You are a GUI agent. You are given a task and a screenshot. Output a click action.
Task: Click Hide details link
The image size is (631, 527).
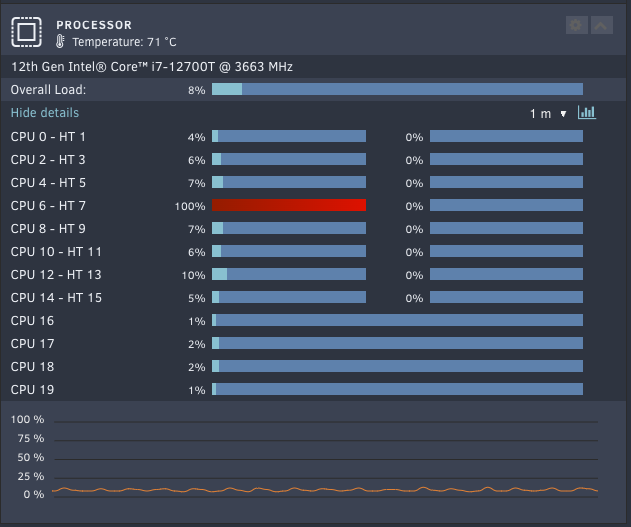tap(45, 113)
